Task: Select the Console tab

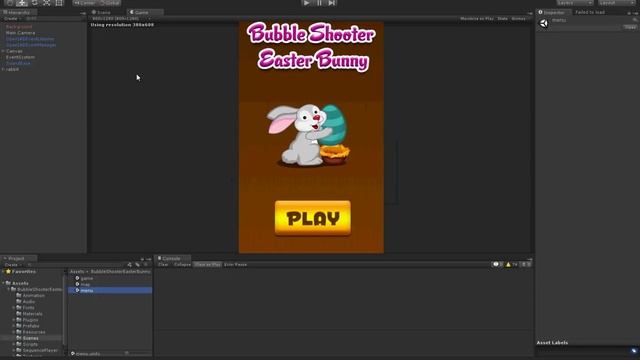Action: click(x=171, y=258)
